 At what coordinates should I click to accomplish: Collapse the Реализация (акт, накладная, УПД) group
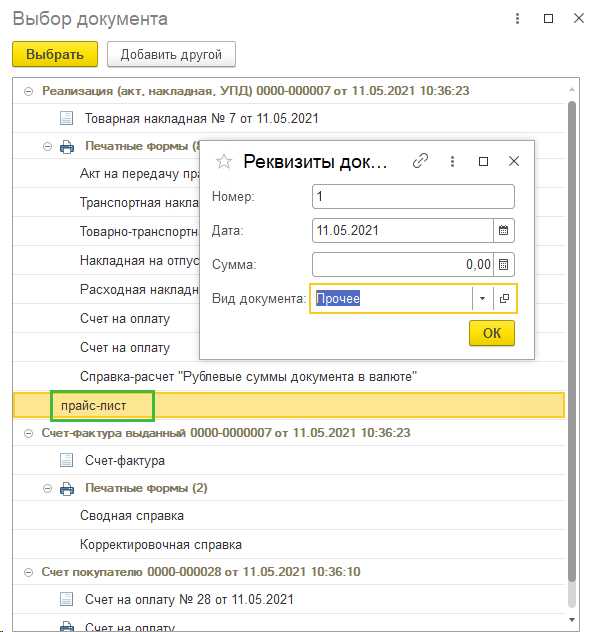(x=28, y=91)
